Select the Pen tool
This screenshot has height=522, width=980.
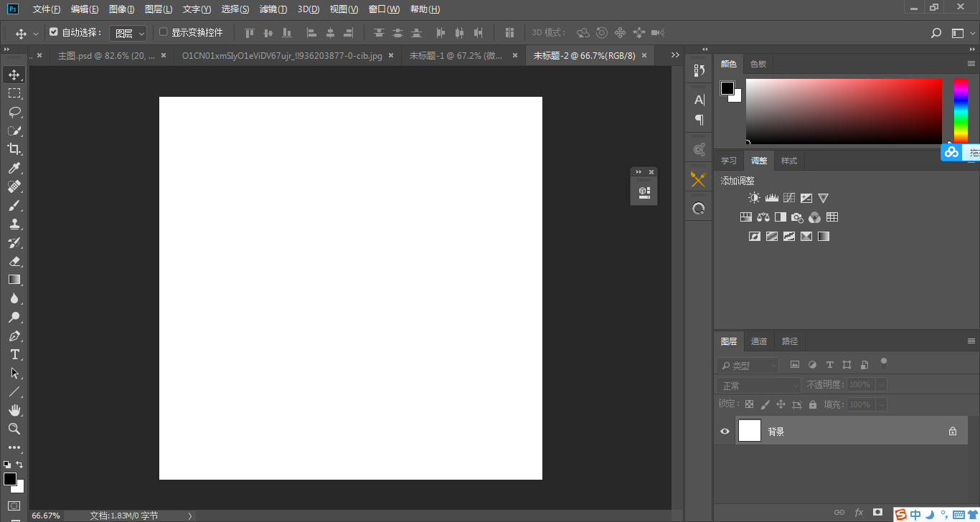14,336
